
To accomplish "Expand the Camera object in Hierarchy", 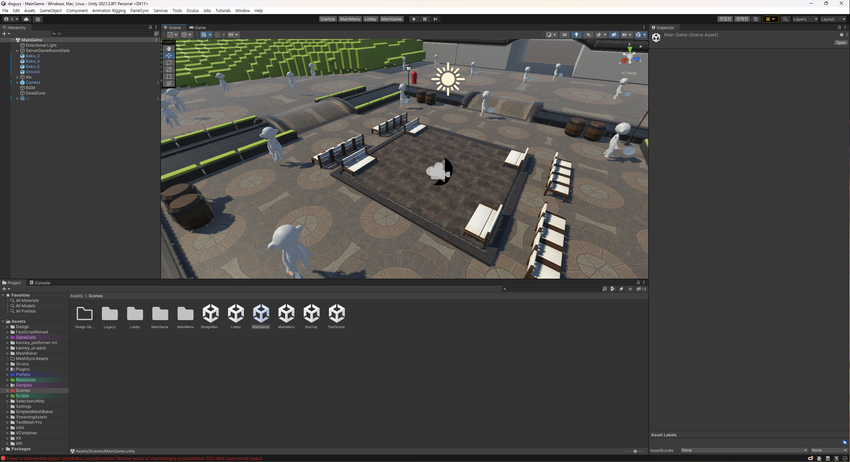I will [17, 82].
